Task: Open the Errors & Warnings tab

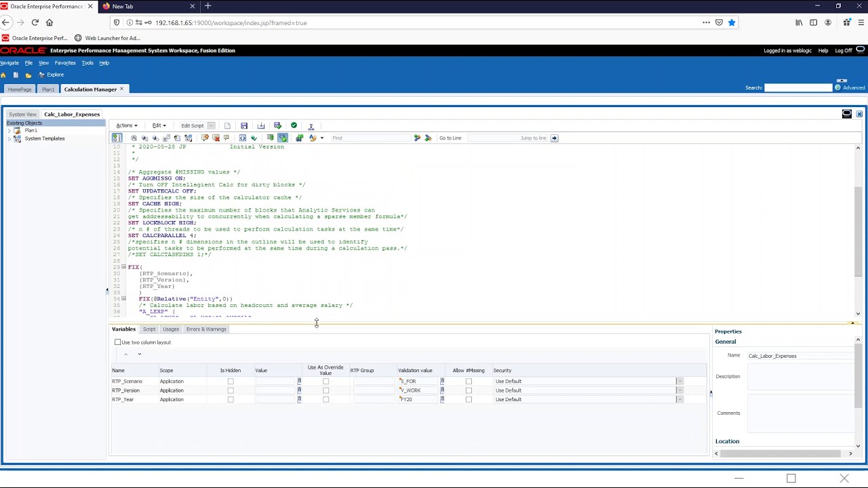Action: pyautogui.click(x=206, y=329)
